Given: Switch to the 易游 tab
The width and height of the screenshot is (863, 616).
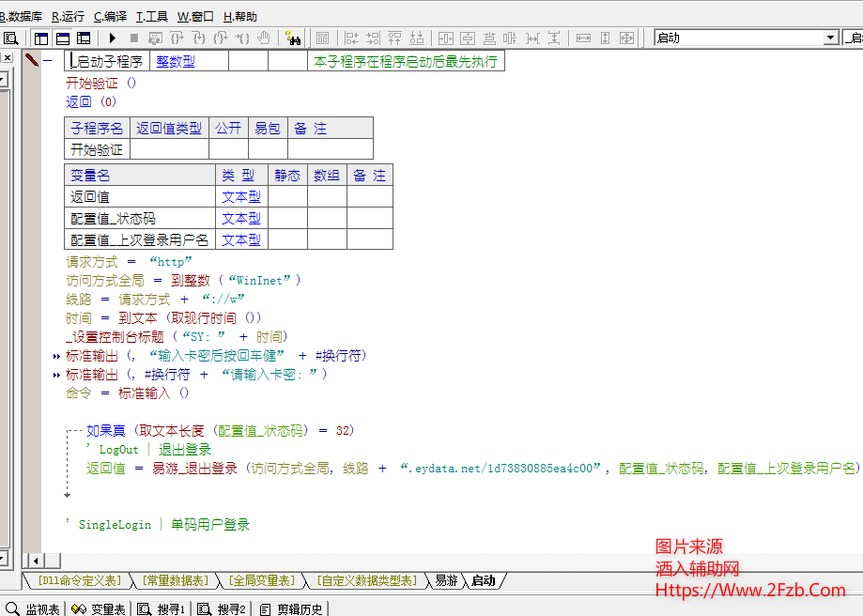Looking at the screenshot, I should click(446, 581).
